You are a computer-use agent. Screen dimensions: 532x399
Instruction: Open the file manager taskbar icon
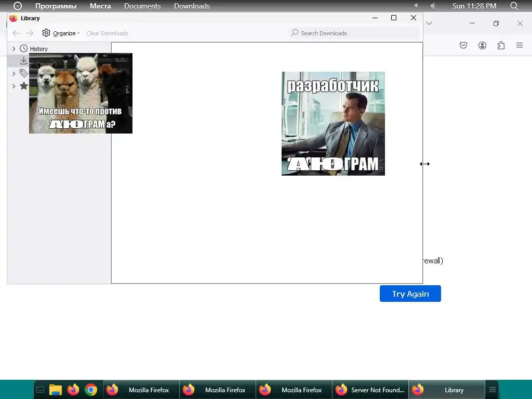(x=55, y=390)
